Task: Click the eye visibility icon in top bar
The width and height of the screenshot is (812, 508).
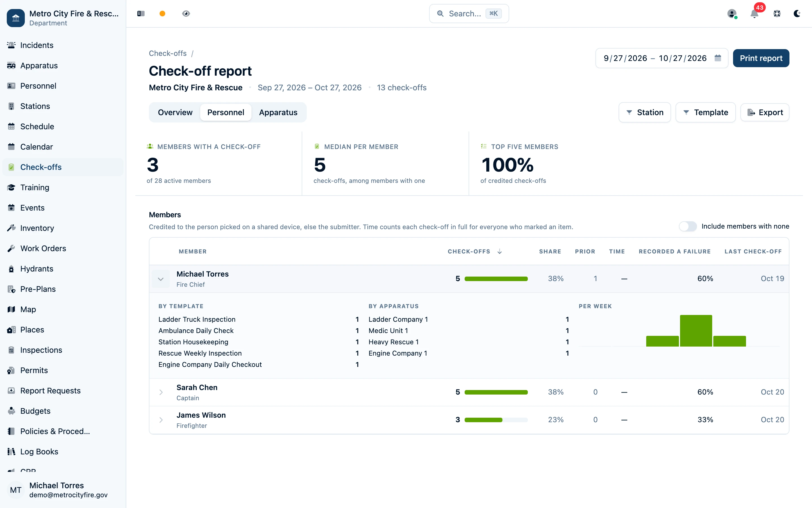Action: pyautogui.click(x=186, y=14)
